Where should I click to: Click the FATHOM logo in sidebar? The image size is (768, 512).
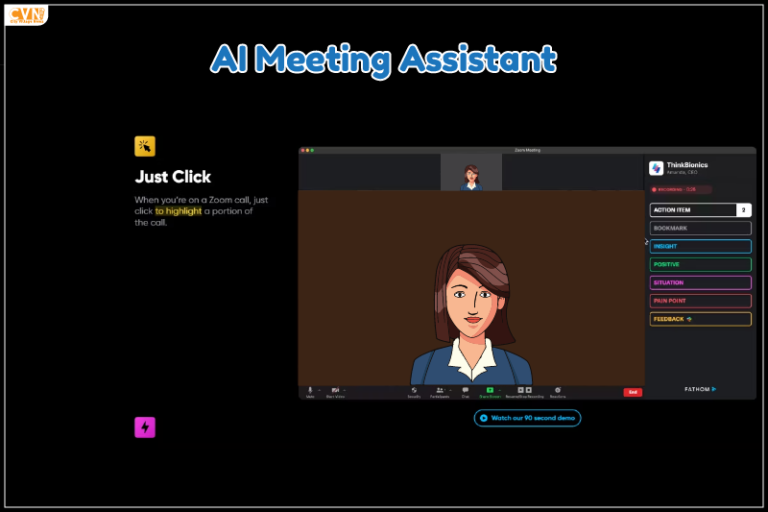700,389
